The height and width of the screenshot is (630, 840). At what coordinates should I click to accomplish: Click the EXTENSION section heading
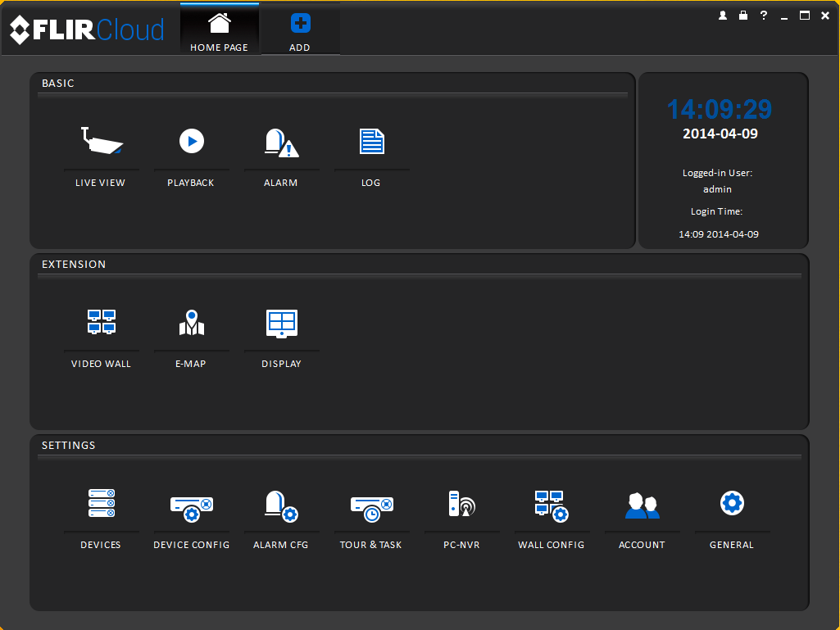point(74,264)
